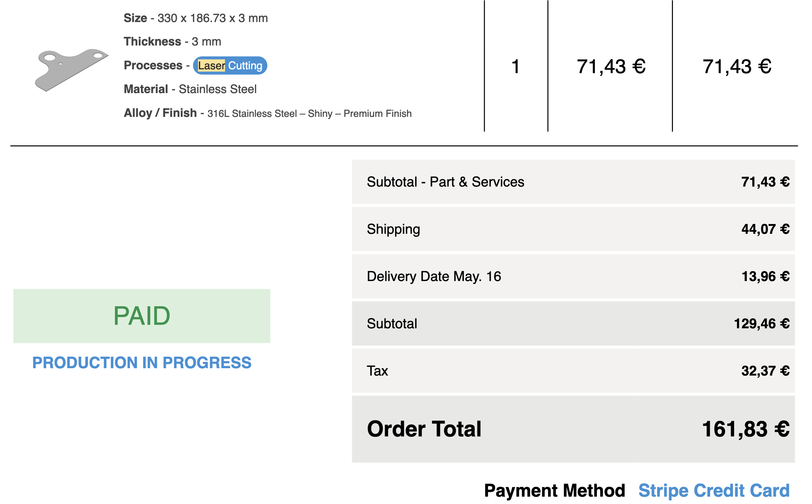
Task: Click the green PAID status badge
Action: pos(142,316)
